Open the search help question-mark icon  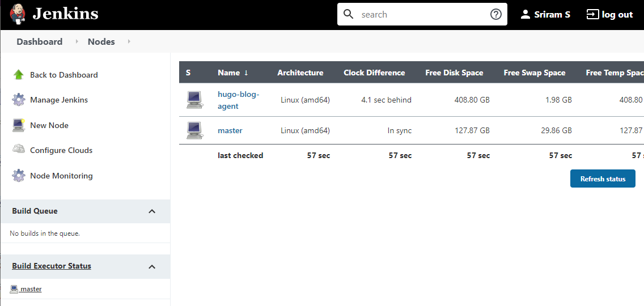496,14
